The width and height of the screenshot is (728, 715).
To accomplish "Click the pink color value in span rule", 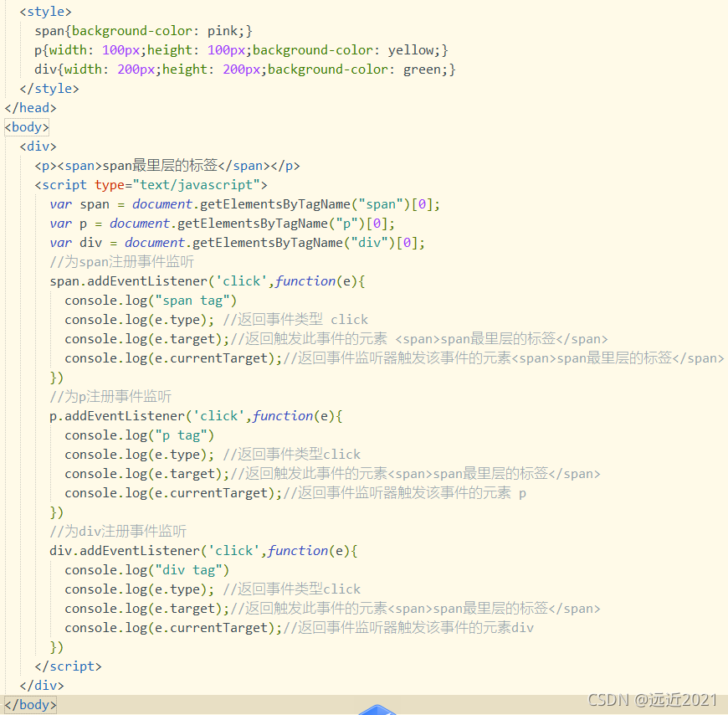I will [225, 31].
